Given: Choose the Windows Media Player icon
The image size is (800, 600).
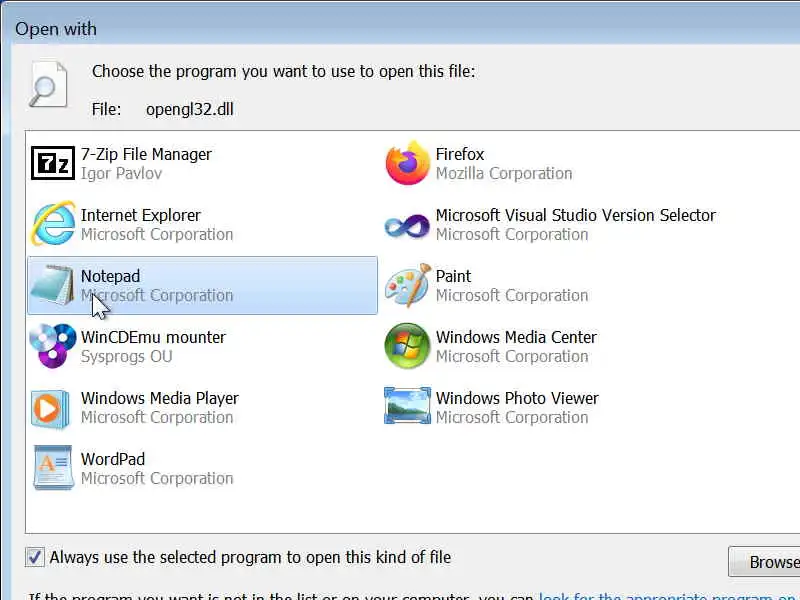Looking at the screenshot, I should (51, 409).
